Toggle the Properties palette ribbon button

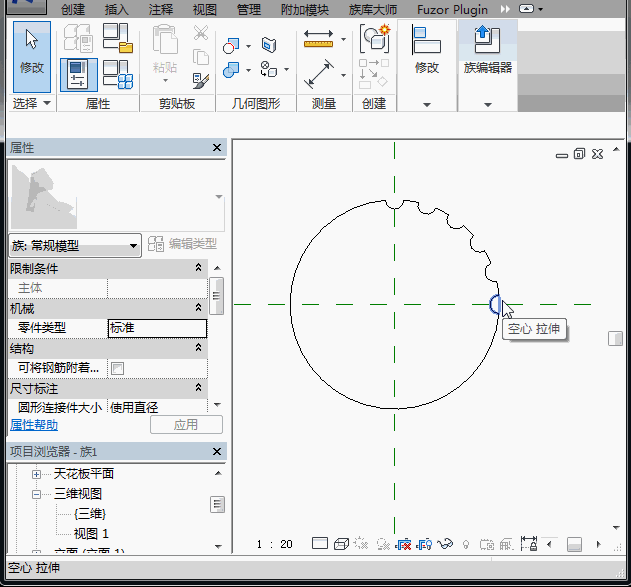pyautogui.click(x=78, y=74)
